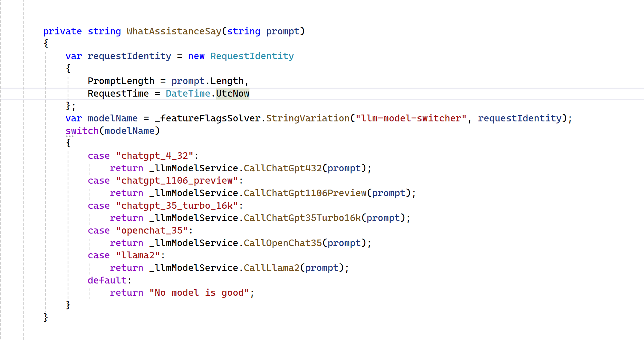This screenshot has width=644, height=340.
Task: Click the "chatgpt_1106_preview" case string
Action: coord(177,181)
